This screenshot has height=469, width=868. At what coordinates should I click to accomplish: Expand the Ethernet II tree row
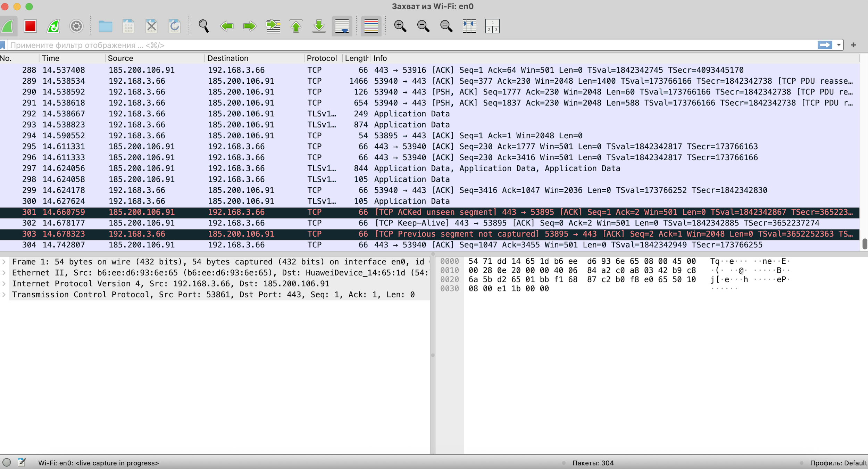(x=4, y=273)
